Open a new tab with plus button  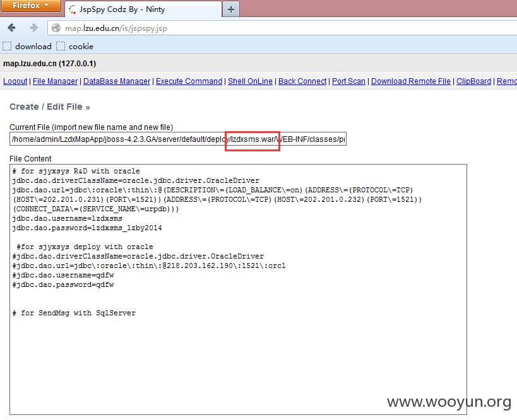(x=231, y=9)
